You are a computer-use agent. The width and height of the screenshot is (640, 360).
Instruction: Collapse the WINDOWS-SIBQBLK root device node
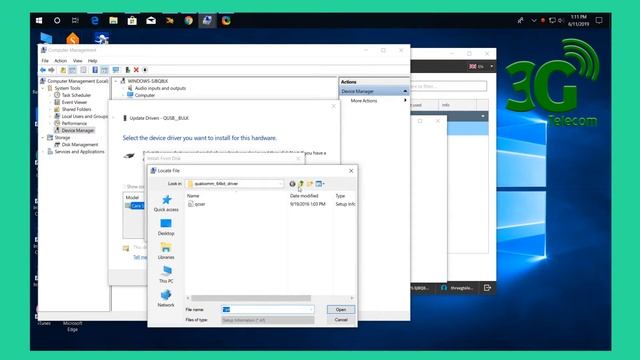tap(116, 81)
